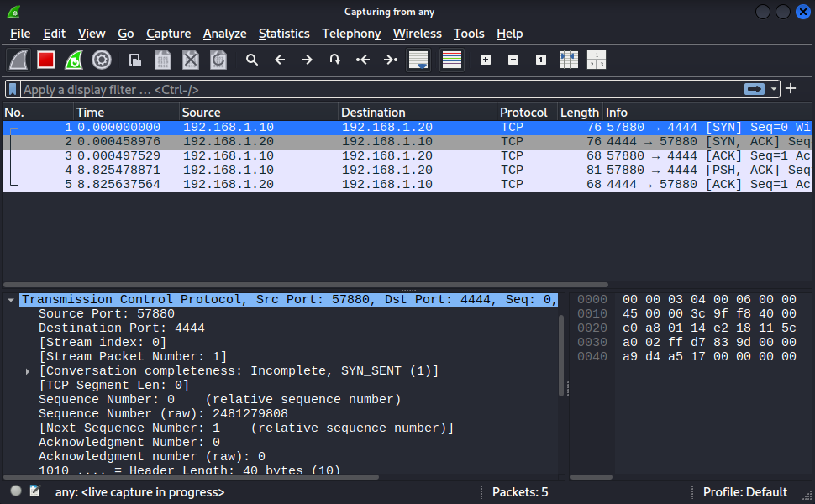The height and width of the screenshot is (504, 815).
Task: Go to the previous packet arrow
Action: (x=280, y=60)
